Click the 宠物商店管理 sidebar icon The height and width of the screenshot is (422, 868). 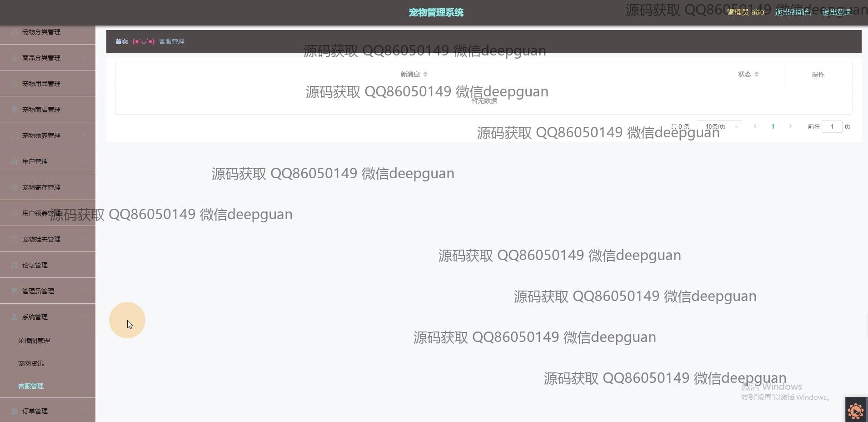point(14,110)
